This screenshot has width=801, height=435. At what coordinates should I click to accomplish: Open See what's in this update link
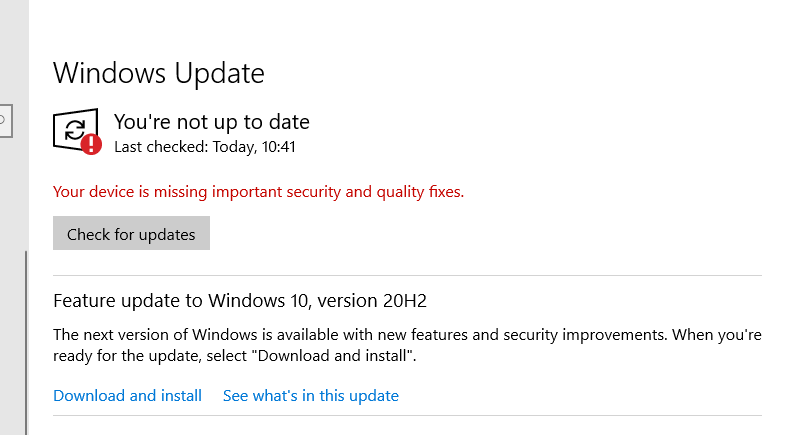[311, 396]
